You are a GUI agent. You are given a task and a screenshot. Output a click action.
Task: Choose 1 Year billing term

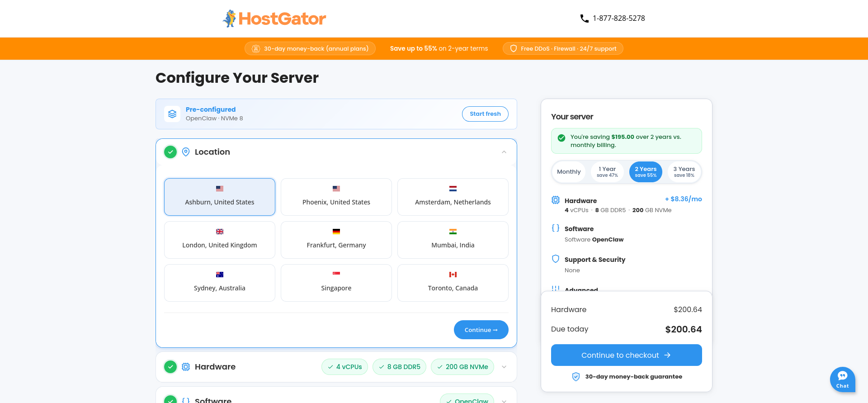coord(607,172)
